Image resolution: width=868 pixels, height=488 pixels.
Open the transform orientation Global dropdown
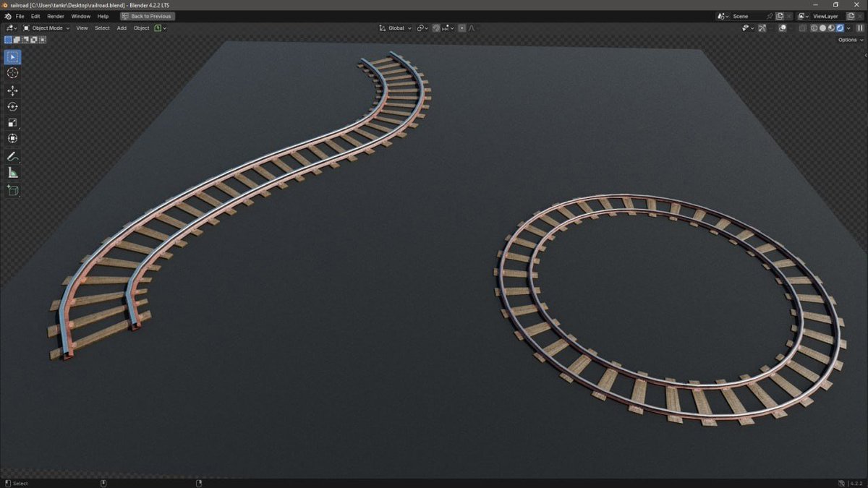(395, 27)
